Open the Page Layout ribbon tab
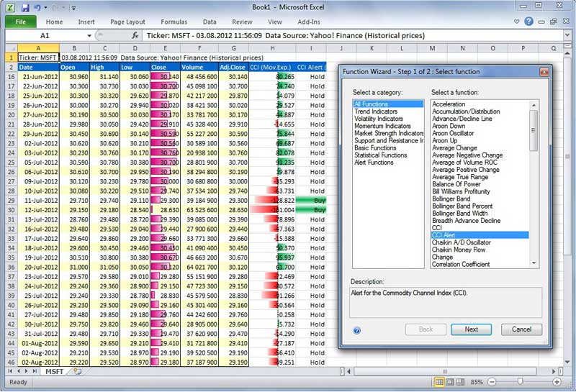Viewport: 576px width, 392px height. (127, 22)
